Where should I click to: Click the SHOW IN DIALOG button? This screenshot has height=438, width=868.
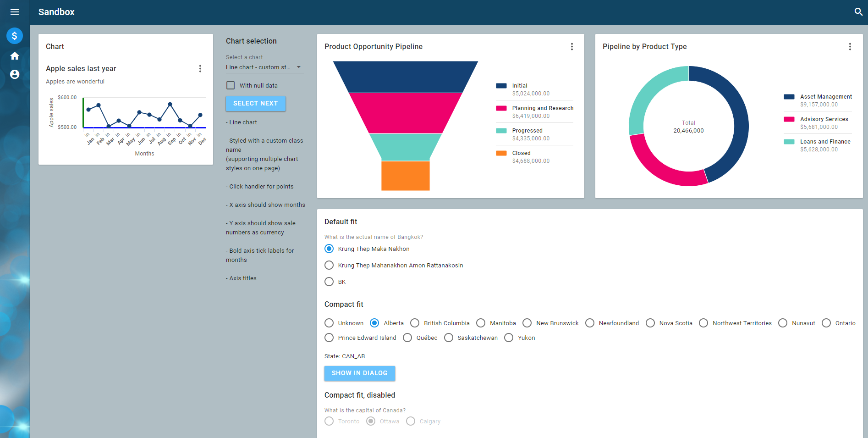359,373
